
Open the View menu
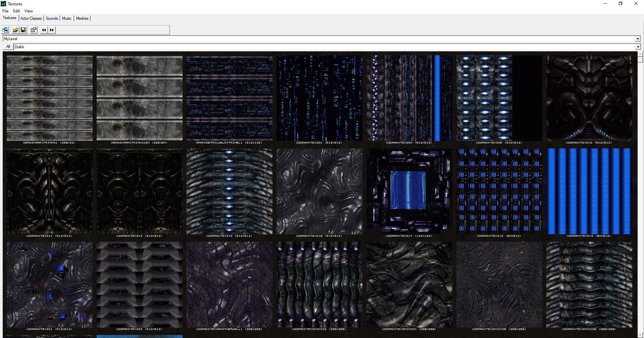coord(29,11)
